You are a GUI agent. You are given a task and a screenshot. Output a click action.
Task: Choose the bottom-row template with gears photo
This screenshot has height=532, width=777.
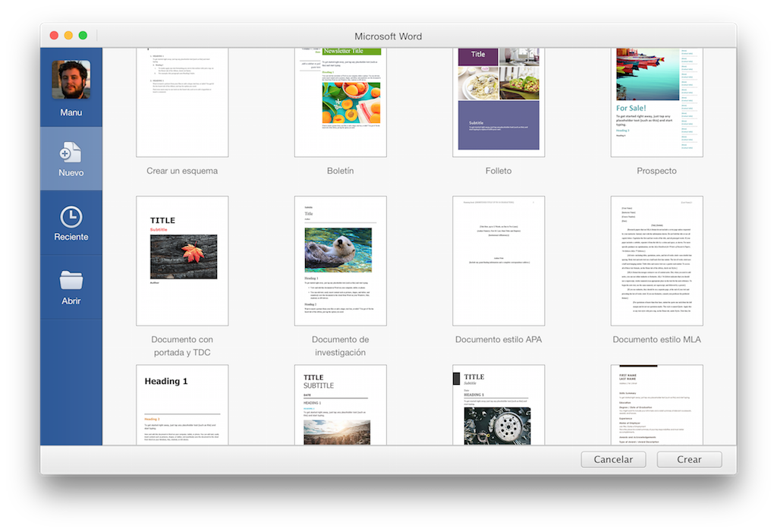click(x=499, y=405)
